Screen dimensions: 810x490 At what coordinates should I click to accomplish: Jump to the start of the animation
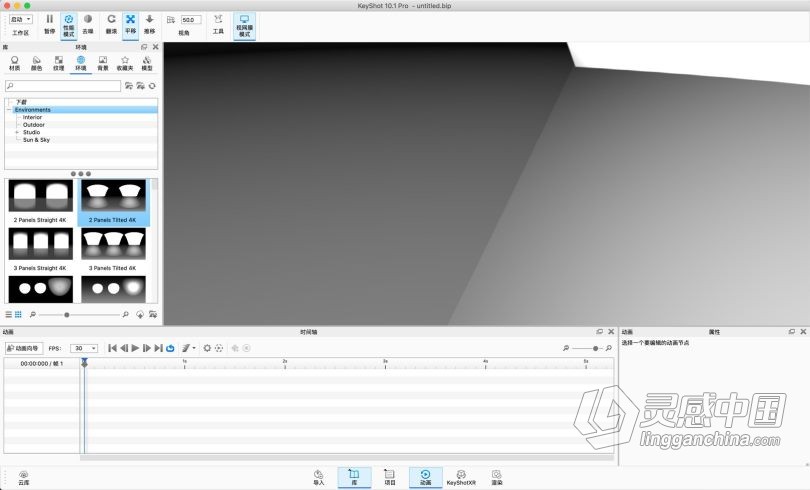click(112, 349)
